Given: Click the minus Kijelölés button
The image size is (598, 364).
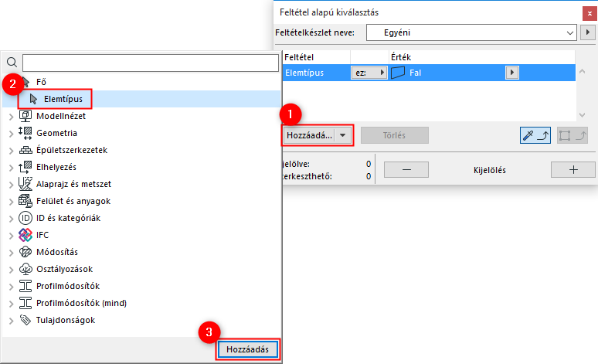Looking at the screenshot, I should click(406, 170).
